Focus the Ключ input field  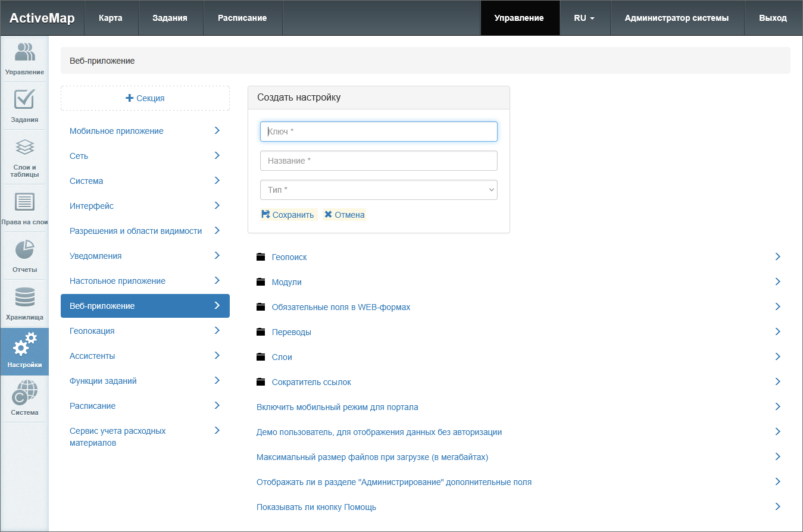(x=379, y=132)
